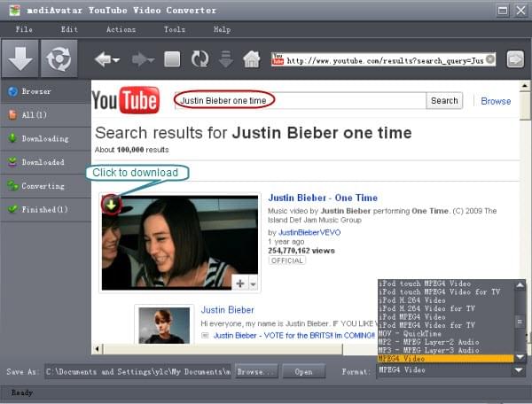Expand the Format combo box arrow
Screen dimensions: 532x404
point(519,370)
